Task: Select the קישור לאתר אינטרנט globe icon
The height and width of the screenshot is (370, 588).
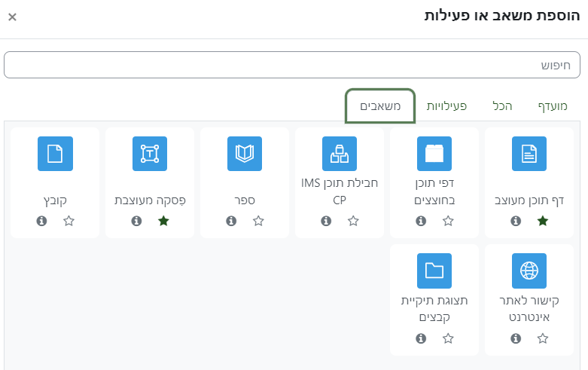Action: pos(529,271)
